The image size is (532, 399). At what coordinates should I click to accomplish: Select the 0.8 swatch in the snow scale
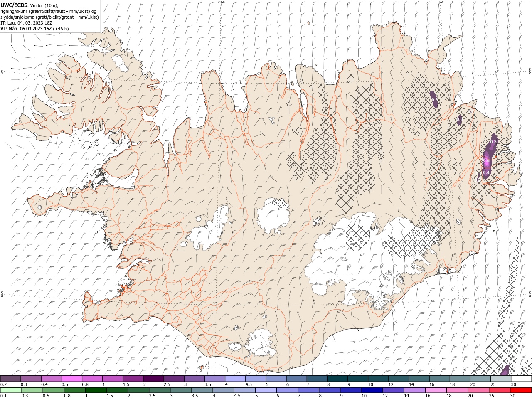[x=92, y=379]
